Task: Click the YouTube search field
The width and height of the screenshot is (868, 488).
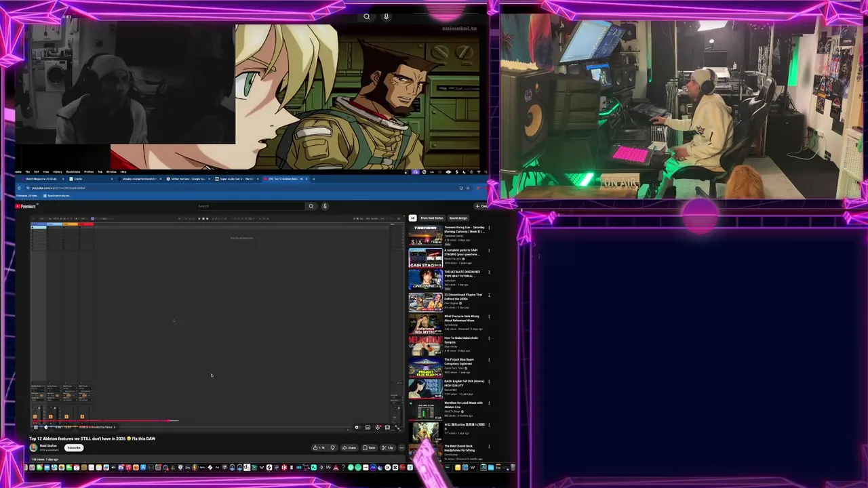Action: tap(251, 206)
